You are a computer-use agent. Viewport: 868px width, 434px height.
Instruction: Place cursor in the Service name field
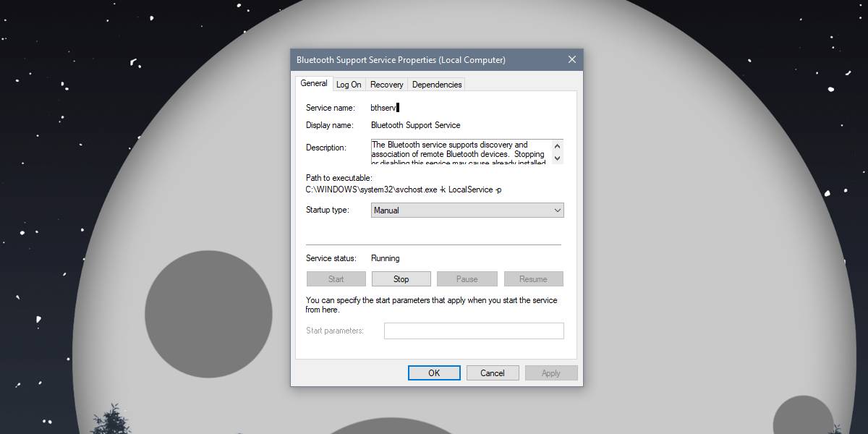391,106
